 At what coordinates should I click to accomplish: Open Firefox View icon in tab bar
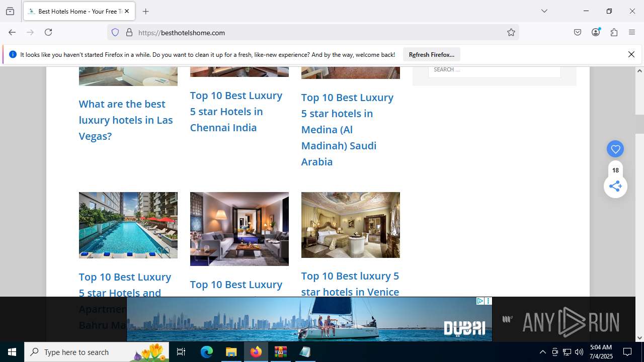pos(10,11)
